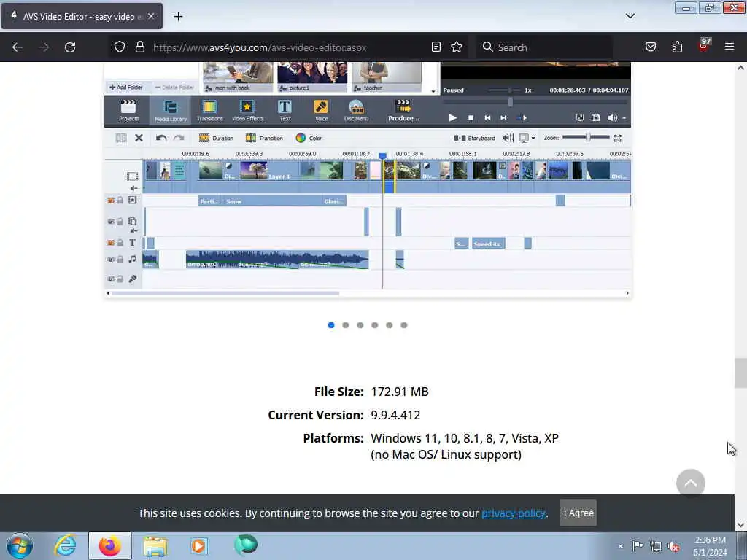Click the playback speed 1x slider
This screenshot has width=747, height=560.
point(505,90)
